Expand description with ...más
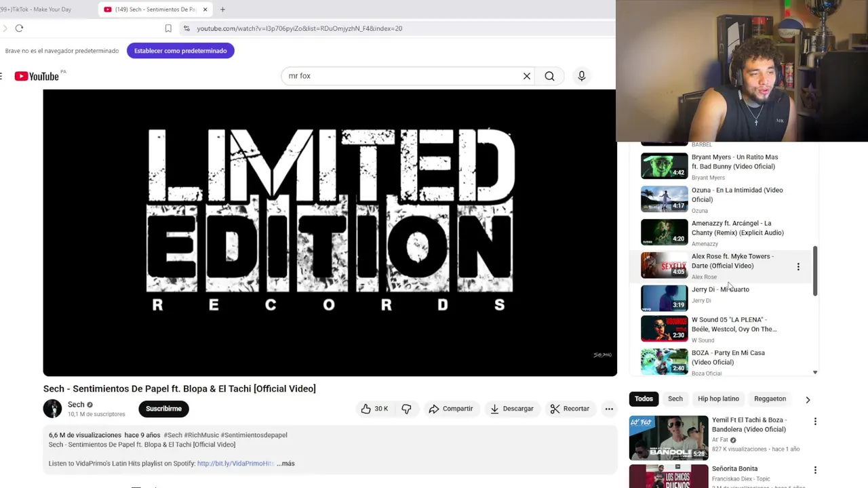 click(x=285, y=464)
